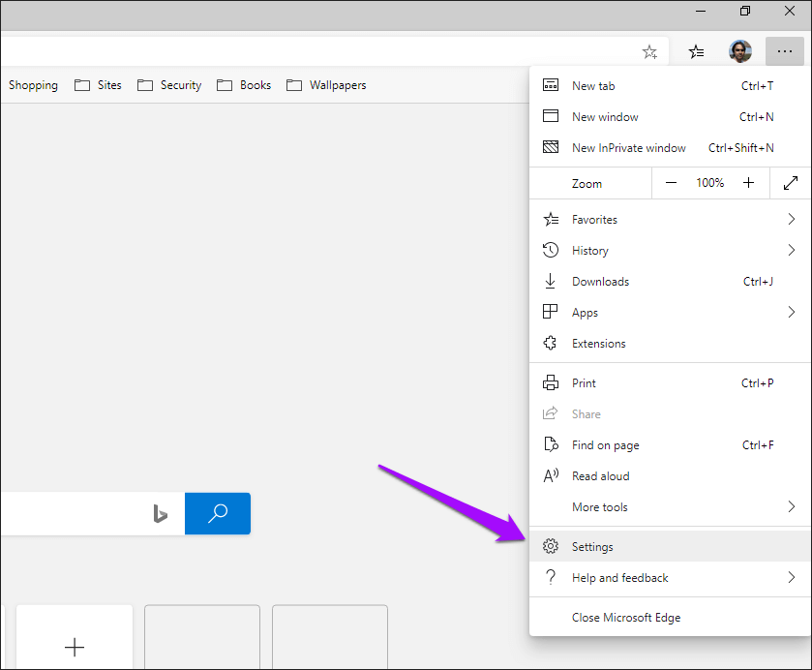
Task: Expand the Favorites submenu arrow
Action: [x=791, y=220]
